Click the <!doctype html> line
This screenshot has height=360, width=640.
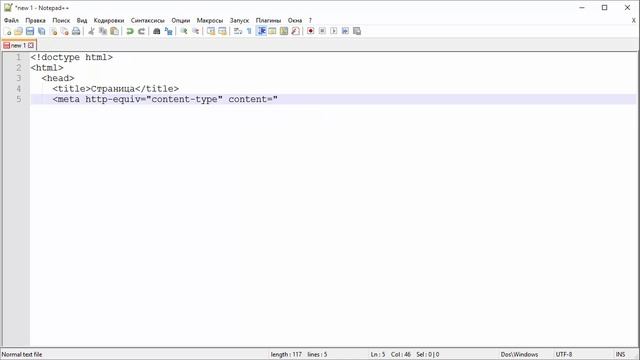(x=71, y=57)
